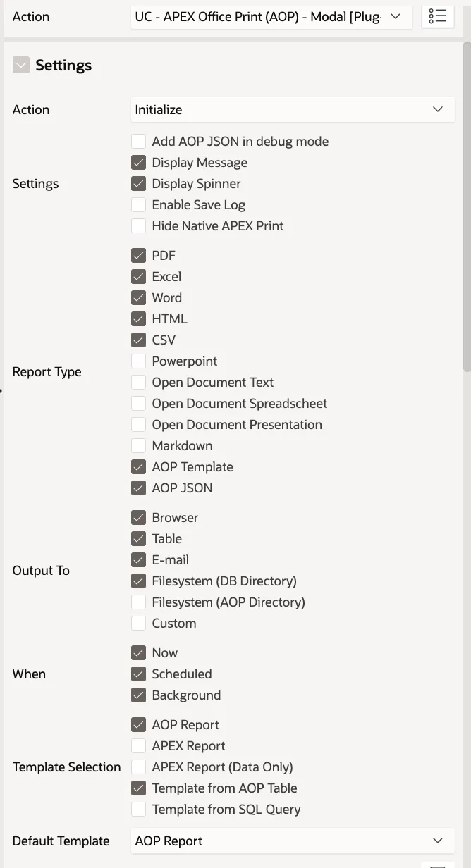Disable the Display Spinner option
The height and width of the screenshot is (868, 471).
click(x=139, y=183)
